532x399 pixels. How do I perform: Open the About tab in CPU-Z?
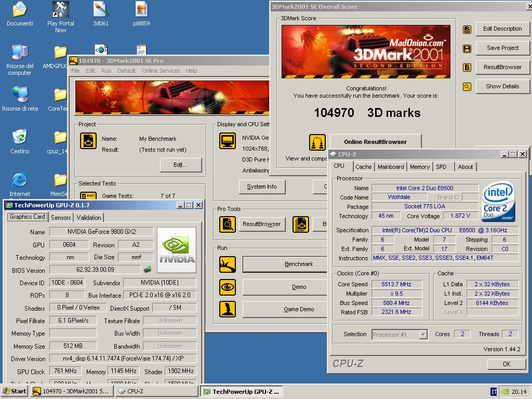click(x=465, y=167)
